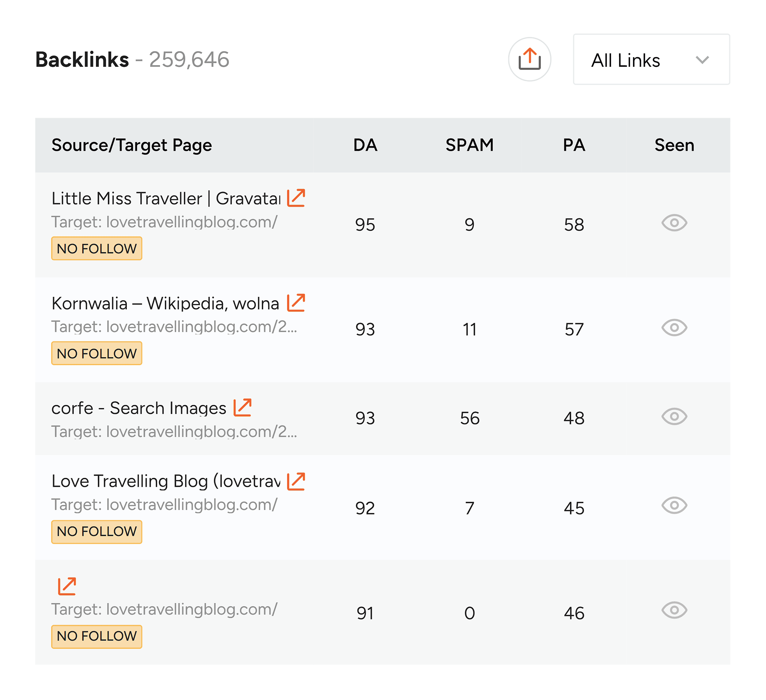The width and height of the screenshot is (766, 700).
Task: Click the export/share icon next to All Links
Action: (529, 59)
